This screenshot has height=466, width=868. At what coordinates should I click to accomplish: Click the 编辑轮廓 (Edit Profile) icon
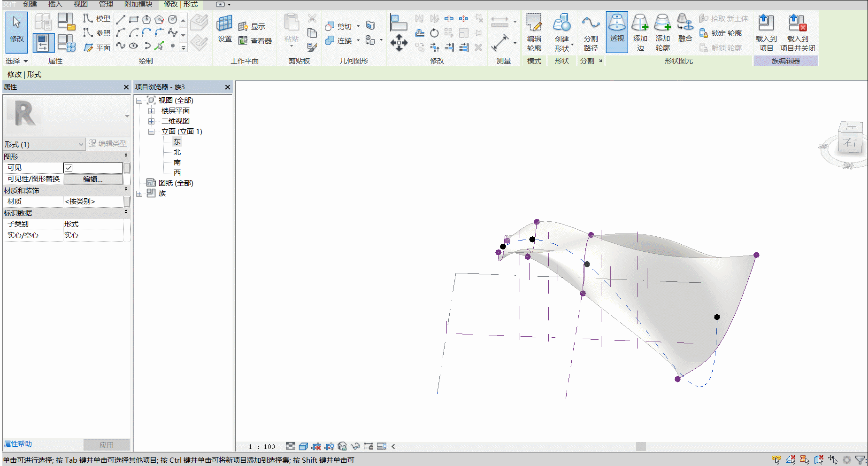pos(534,32)
